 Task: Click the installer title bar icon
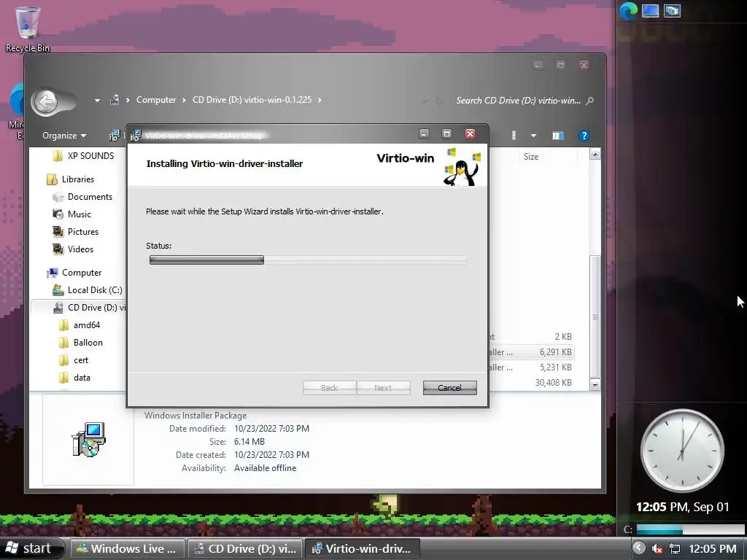136,136
